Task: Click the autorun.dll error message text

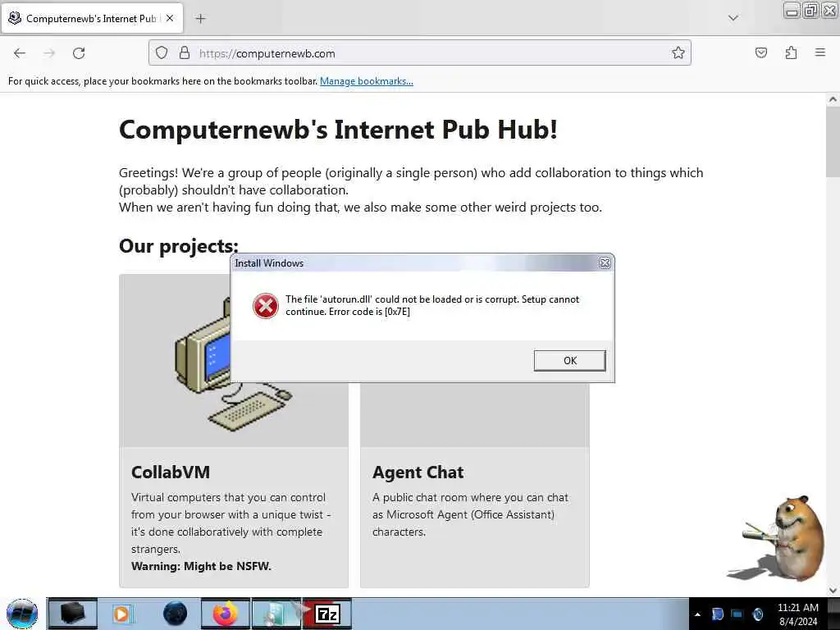Action: pos(431,305)
